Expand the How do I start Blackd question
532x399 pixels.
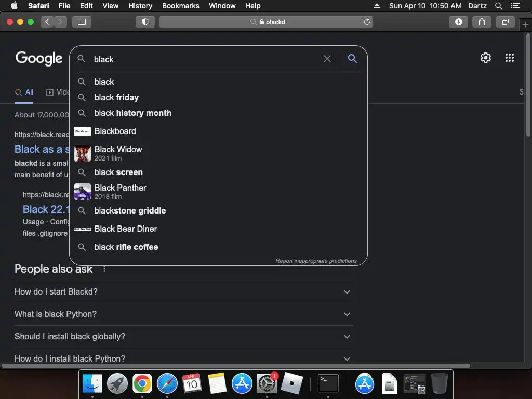[183, 292]
